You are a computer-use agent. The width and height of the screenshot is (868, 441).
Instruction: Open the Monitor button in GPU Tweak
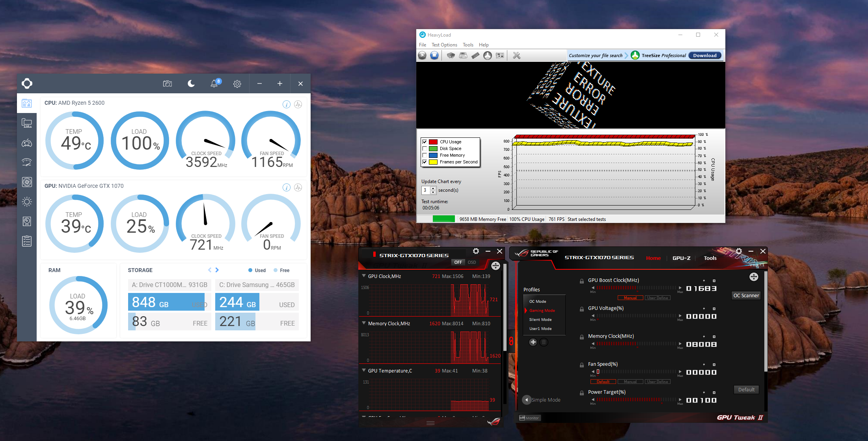click(x=529, y=418)
